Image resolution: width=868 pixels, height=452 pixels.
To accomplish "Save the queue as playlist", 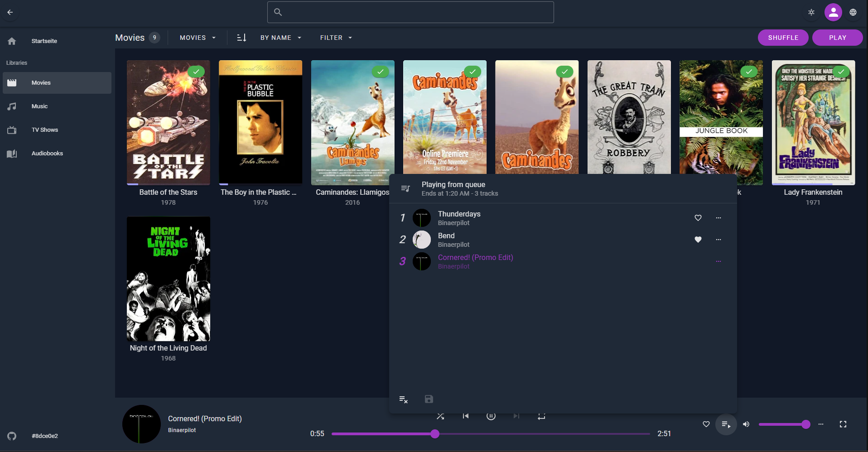I will tap(429, 399).
